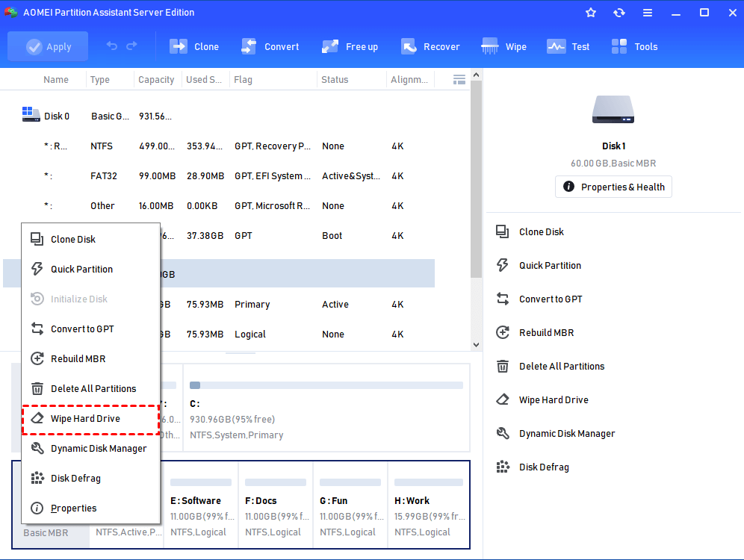Click Wipe Hard Drive eraser icon, right panel
744x560 pixels.
[503, 399]
